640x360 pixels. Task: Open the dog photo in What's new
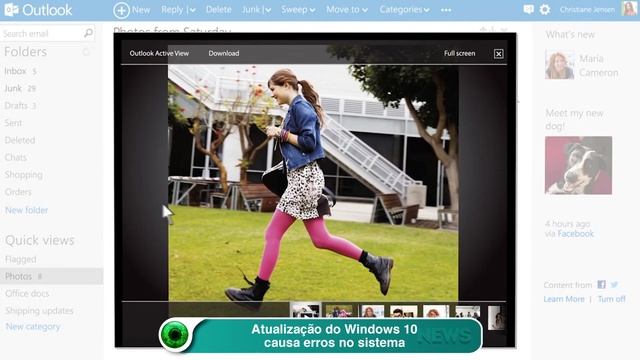tap(578, 165)
